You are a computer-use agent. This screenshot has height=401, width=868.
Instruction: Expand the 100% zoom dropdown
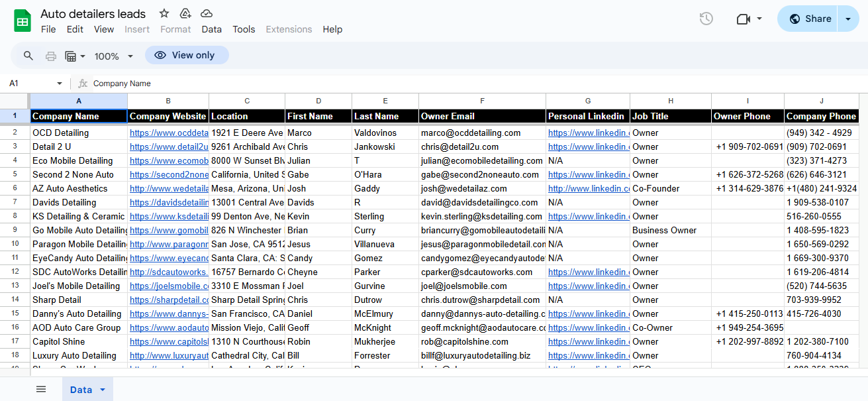click(x=113, y=56)
